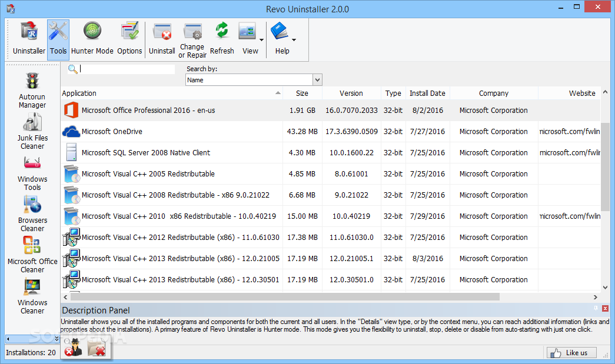Open Junk Files Cleaner tool
The width and height of the screenshot is (615, 364).
[32, 131]
